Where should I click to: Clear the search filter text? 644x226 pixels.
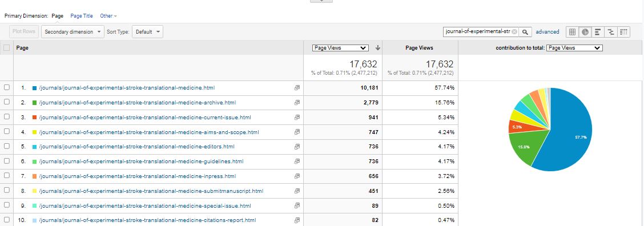point(514,31)
